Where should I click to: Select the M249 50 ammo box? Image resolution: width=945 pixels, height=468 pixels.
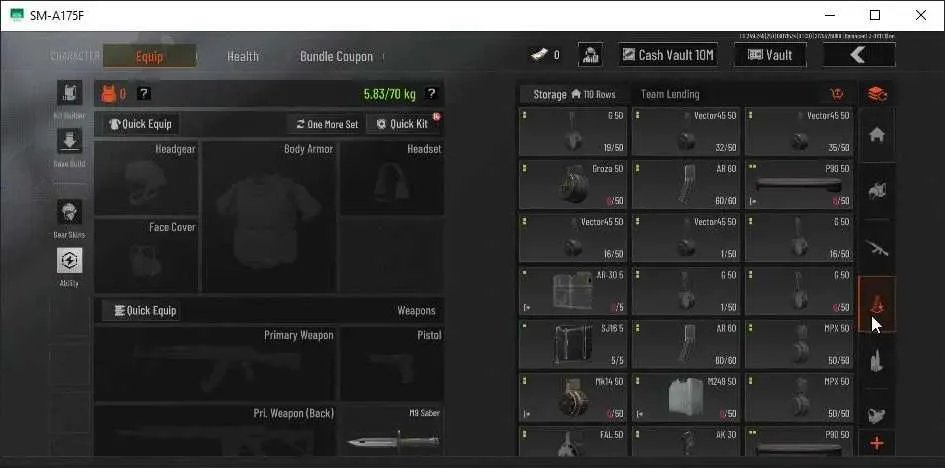686,398
